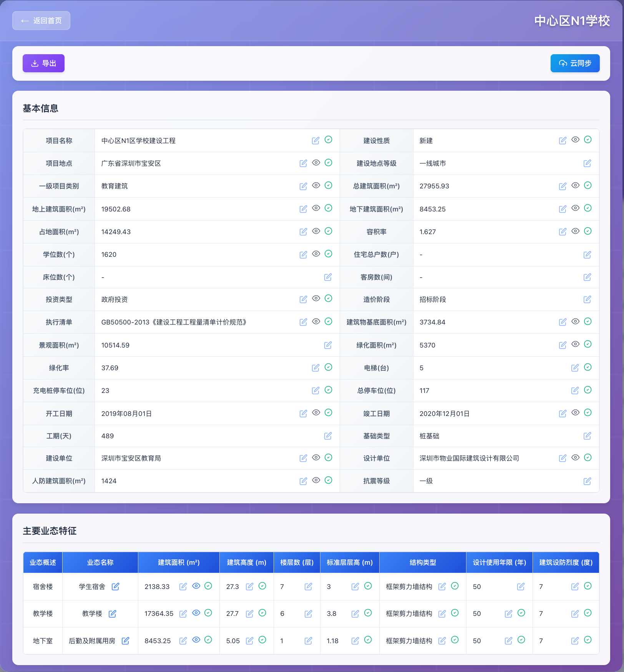Screen dimensions: 624x672
Task: Edit the 住宅总户数 field
Action: [x=587, y=254]
